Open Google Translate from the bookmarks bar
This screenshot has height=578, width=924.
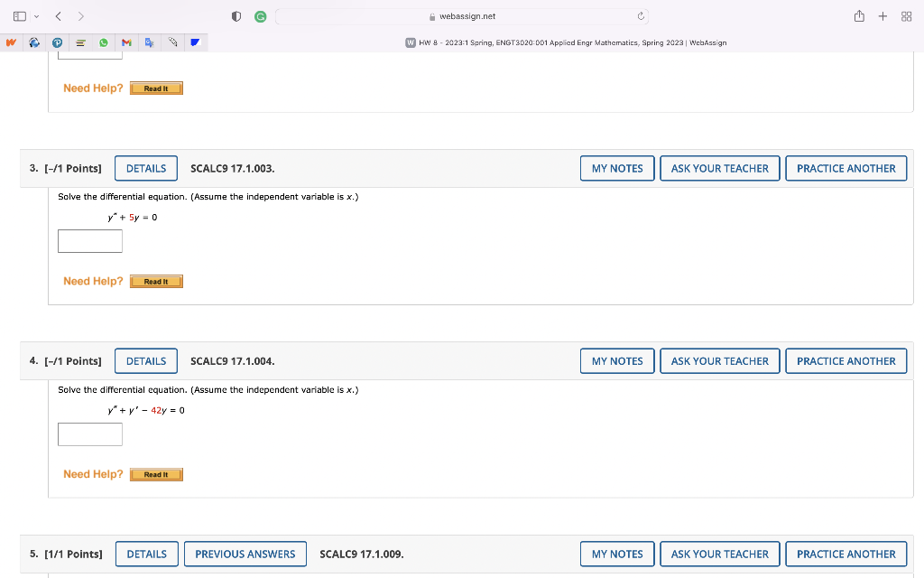[x=150, y=42]
